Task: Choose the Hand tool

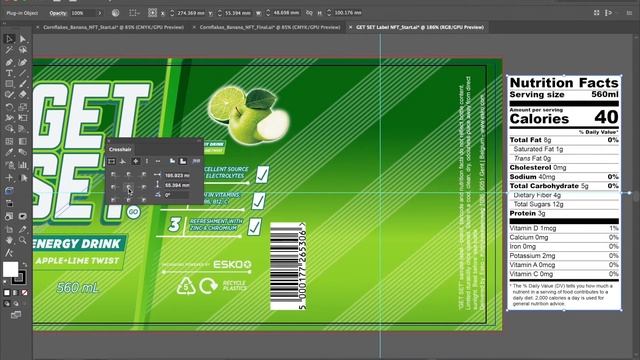Action: [9, 240]
